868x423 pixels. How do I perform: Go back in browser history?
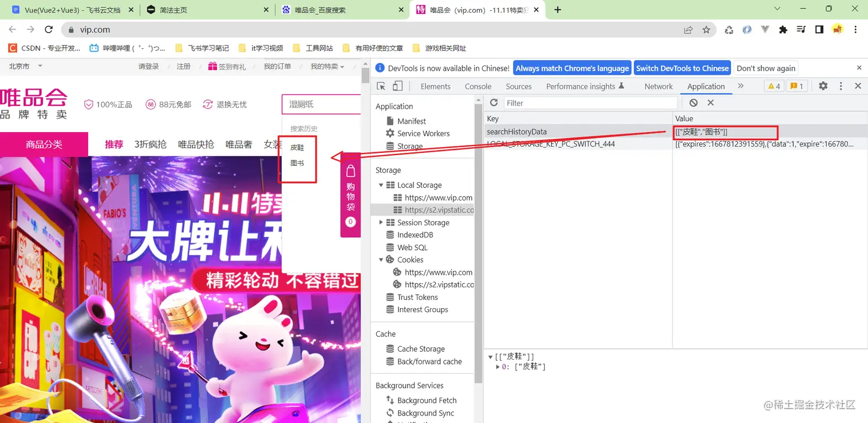[x=12, y=29]
